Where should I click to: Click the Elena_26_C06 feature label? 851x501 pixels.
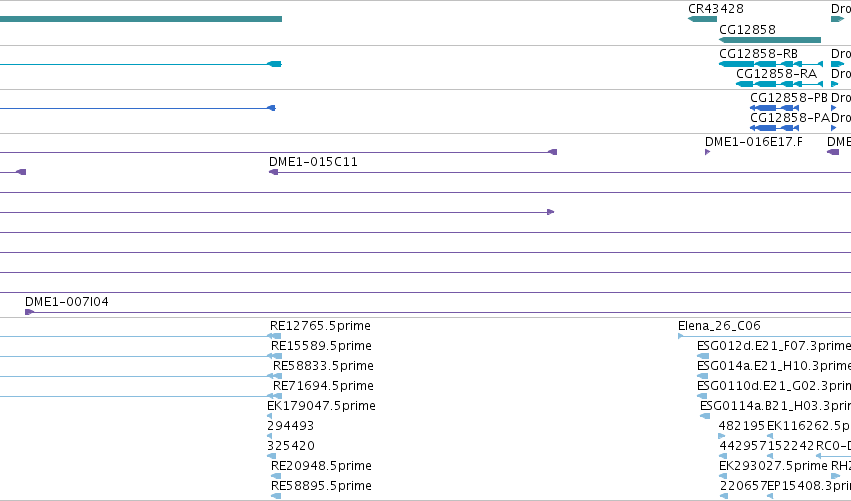pos(719,326)
